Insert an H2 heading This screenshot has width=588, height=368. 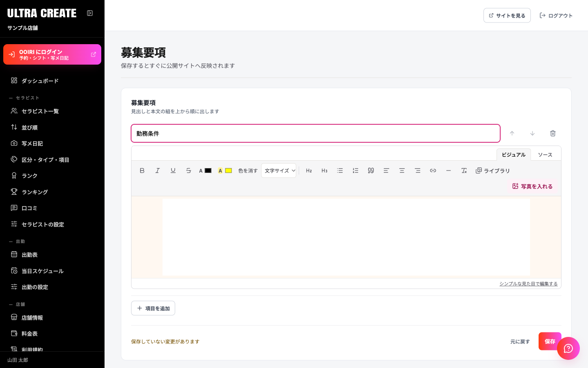[x=309, y=171]
